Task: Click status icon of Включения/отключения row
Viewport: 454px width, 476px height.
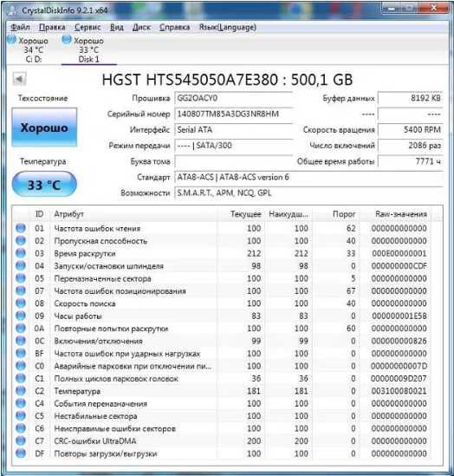Action: [x=21, y=341]
